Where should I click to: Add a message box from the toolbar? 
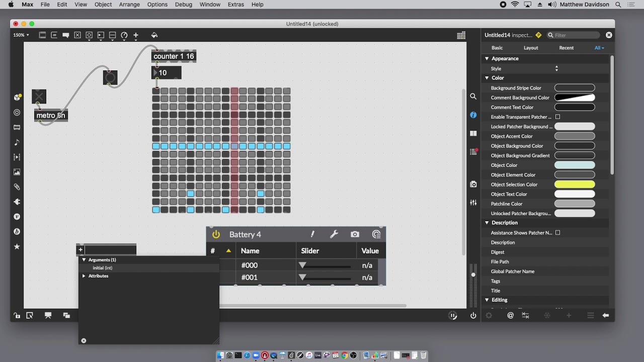point(54,35)
